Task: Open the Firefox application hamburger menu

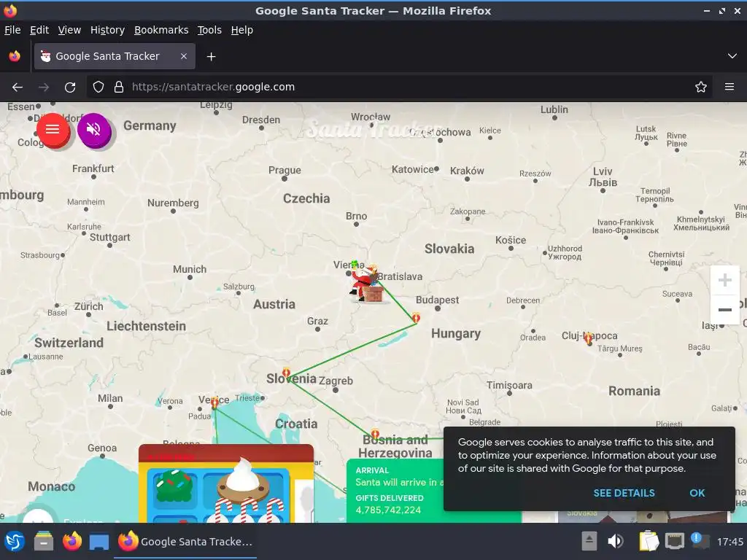Action: click(x=729, y=87)
